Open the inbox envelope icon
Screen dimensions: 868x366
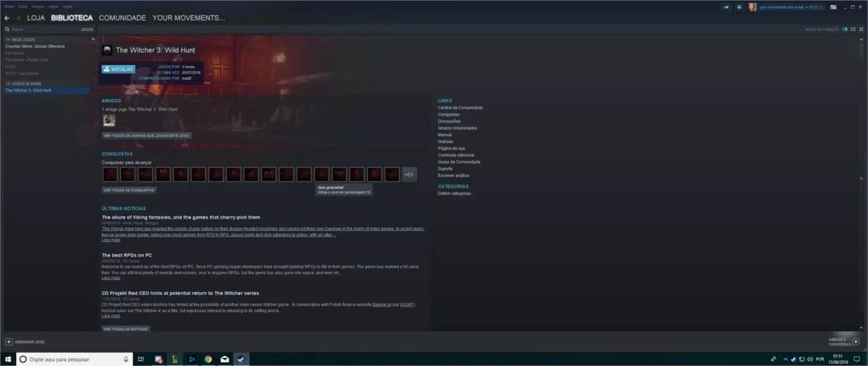(x=739, y=7)
